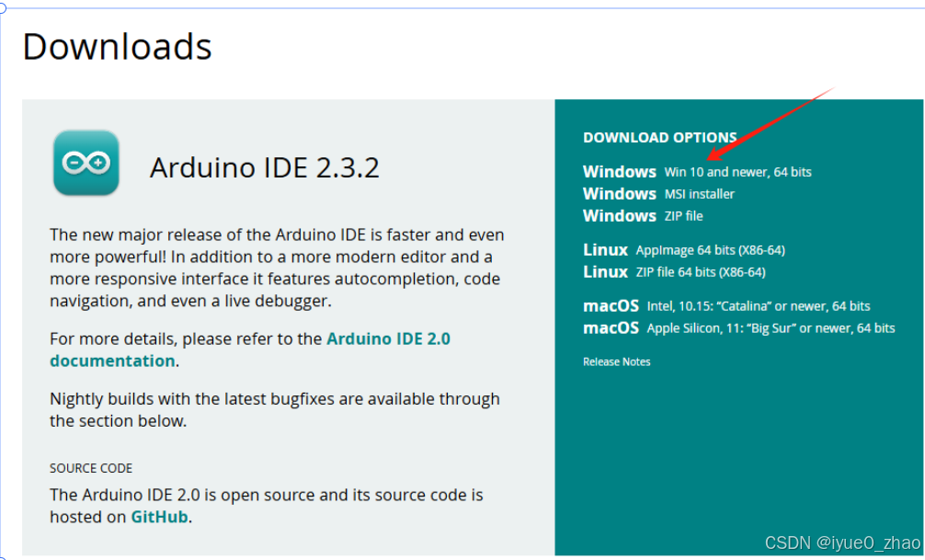Open the Arduino IDE 2.0 documentation link

coord(249,349)
